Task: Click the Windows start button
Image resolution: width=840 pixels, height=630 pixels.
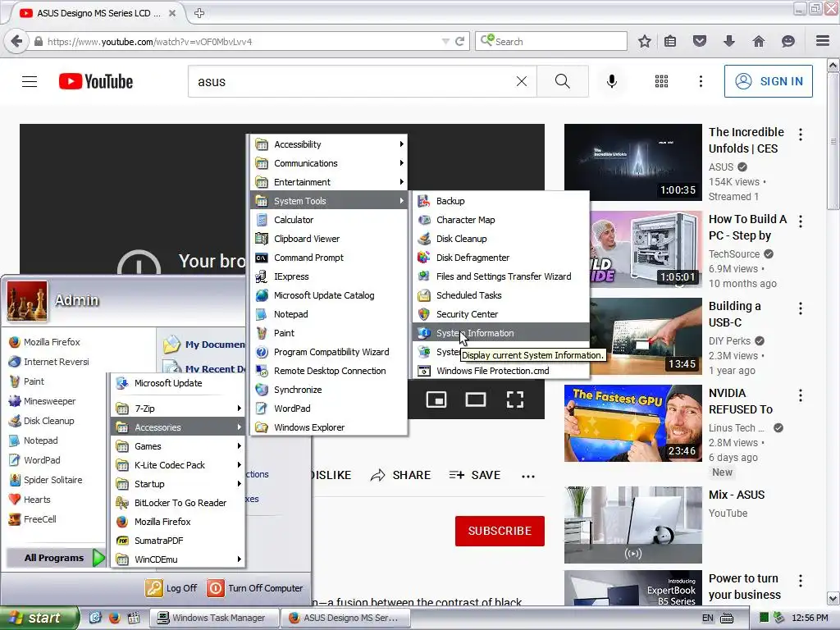Action: tap(39, 618)
